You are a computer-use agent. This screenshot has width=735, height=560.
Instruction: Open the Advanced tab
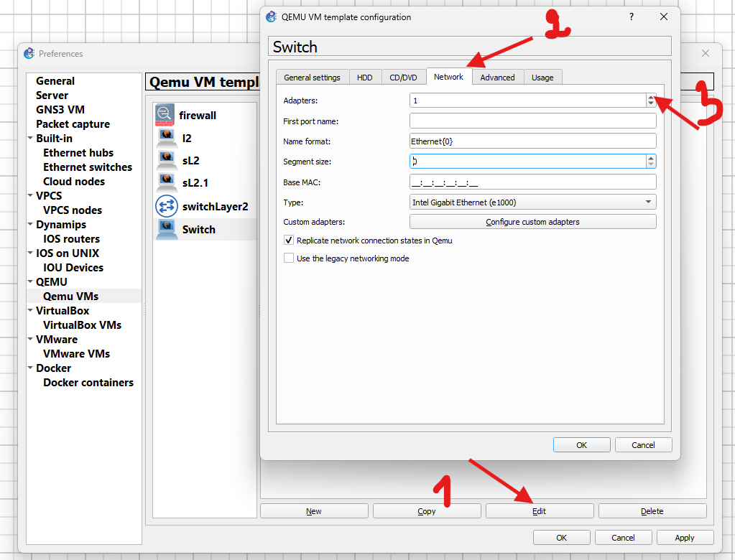[x=497, y=78]
